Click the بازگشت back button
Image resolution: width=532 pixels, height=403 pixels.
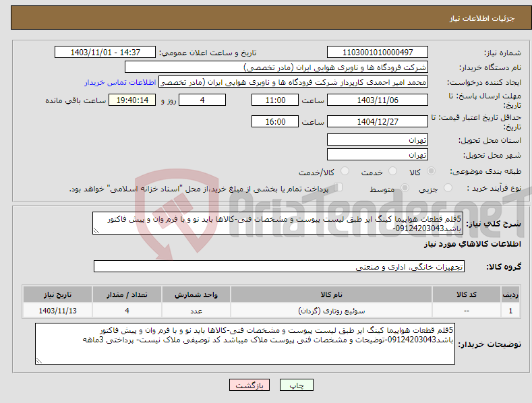249,385
